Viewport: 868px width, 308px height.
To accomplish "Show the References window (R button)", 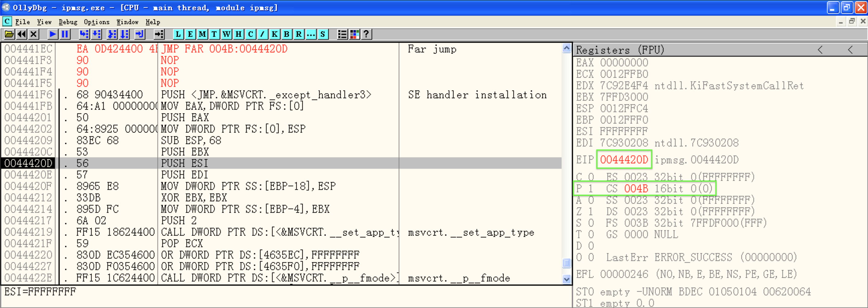I will coord(299,34).
